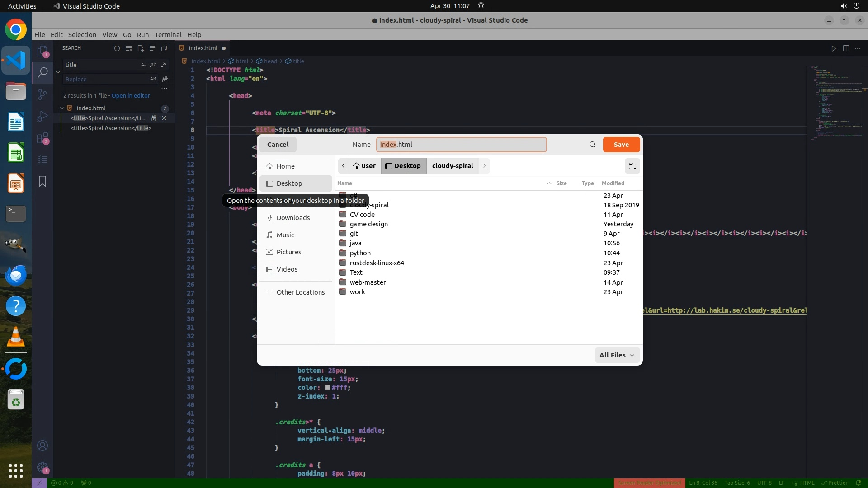The image size is (868, 488).
Task: Toggle Match Whole Word search option
Action: pos(154,65)
